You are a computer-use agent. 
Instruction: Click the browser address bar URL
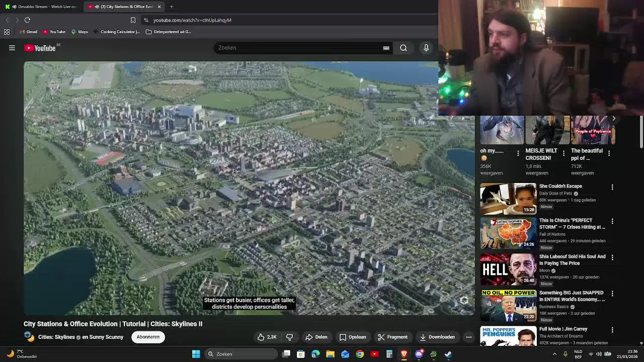click(192, 20)
